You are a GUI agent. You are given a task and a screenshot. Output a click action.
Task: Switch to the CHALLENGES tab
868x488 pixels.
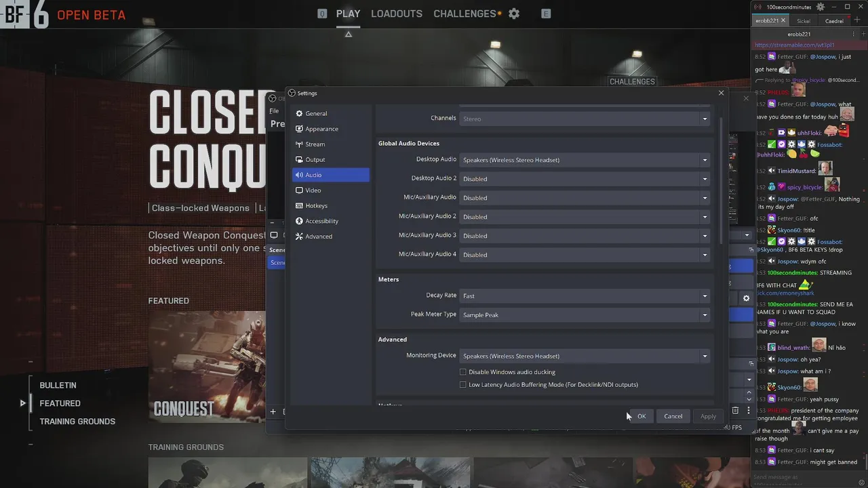coord(465,14)
